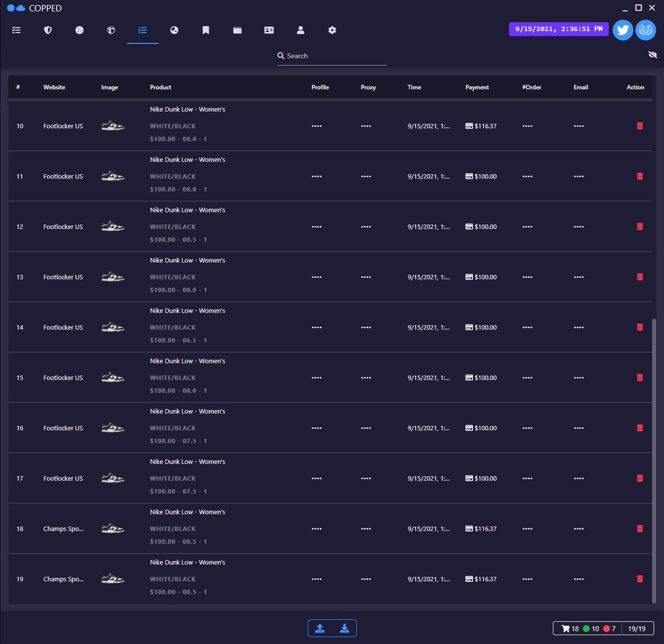The image size is (664, 644).
Task: Click Footlocker US website in row 12
Action: [63, 227]
